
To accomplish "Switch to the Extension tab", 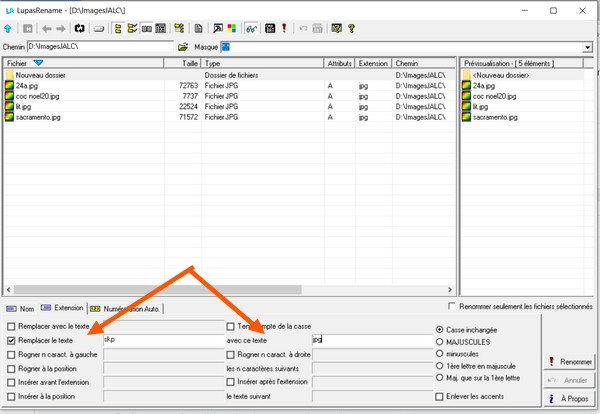I will click(62, 308).
